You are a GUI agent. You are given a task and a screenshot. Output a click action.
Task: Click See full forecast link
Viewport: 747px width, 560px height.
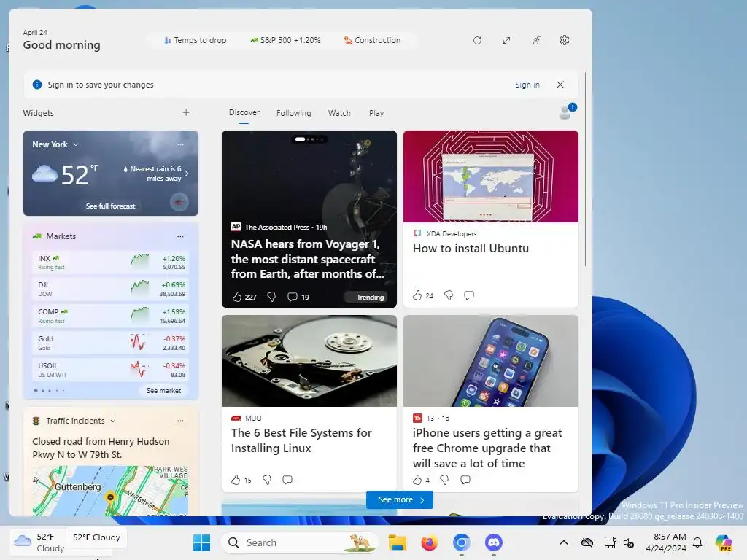[x=111, y=206]
